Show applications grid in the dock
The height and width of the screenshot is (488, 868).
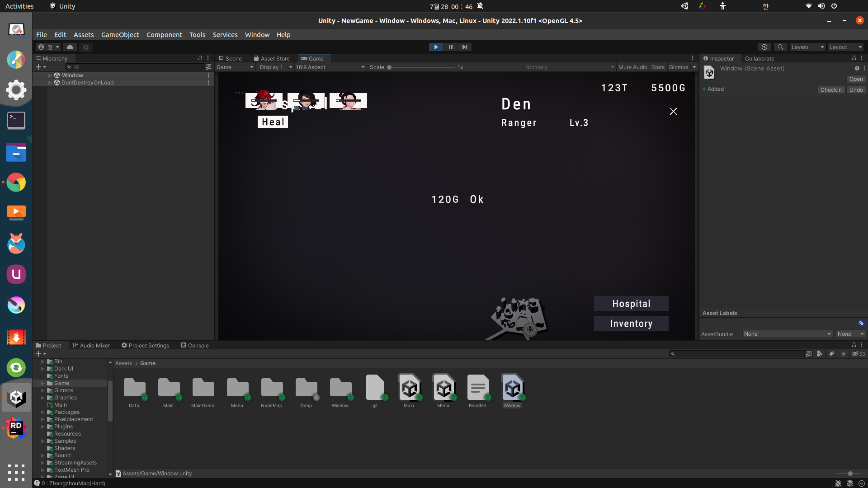pyautogui.click(x=16, y=472)
